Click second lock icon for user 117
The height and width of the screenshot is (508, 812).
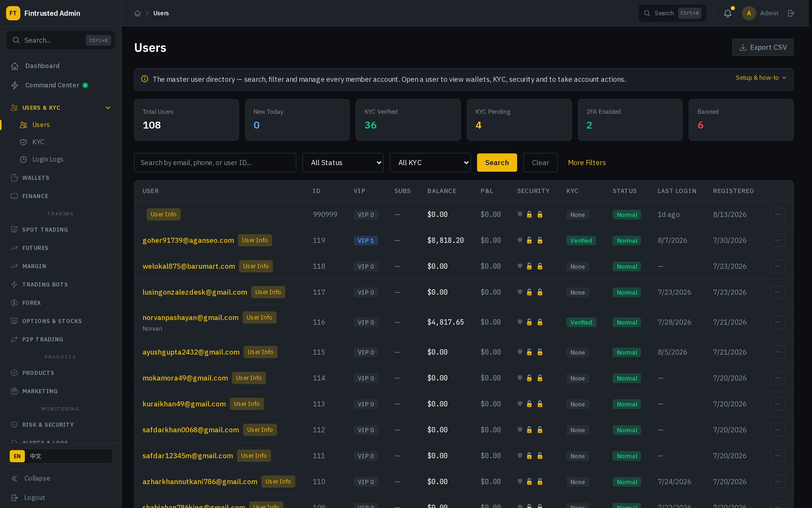coord(540,292)
